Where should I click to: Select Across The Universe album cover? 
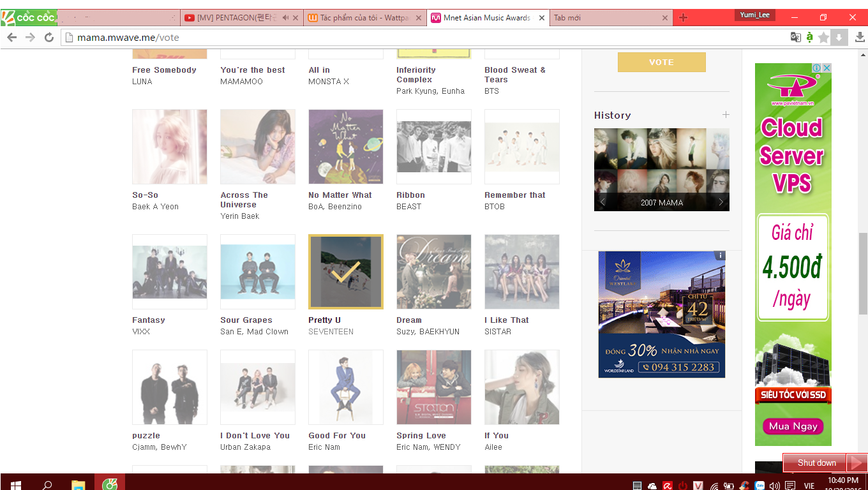(x=258, y=147)
